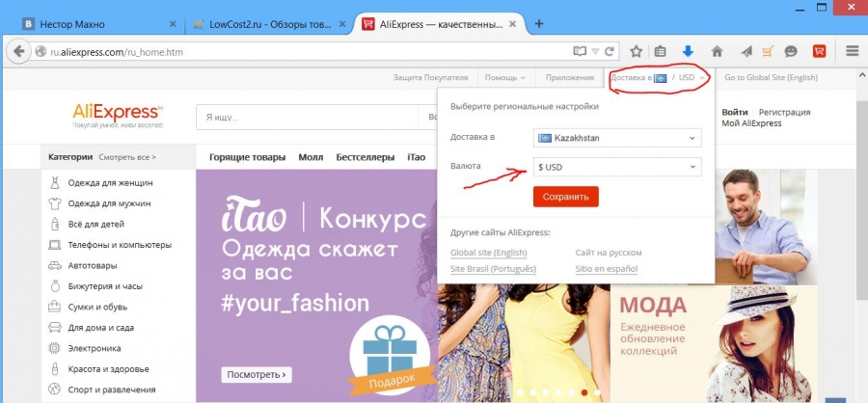
Task: Bookmark this page with the star icon
Action: tap(637, 51)
